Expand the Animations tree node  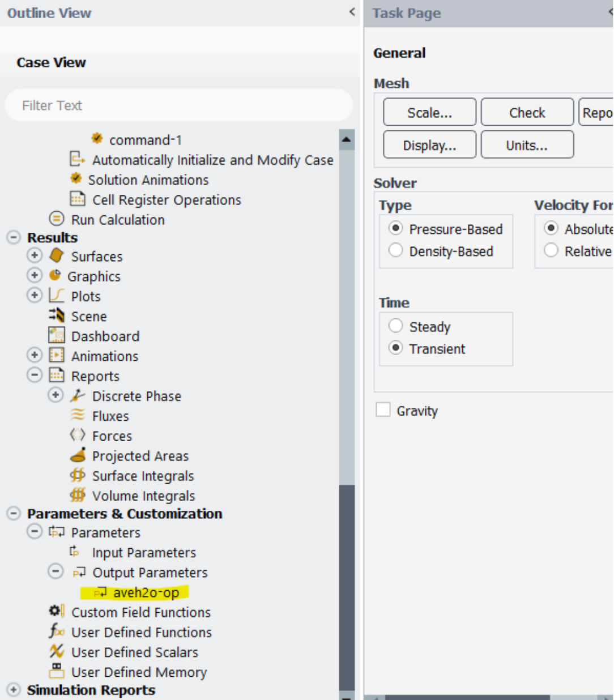[35, 356]
